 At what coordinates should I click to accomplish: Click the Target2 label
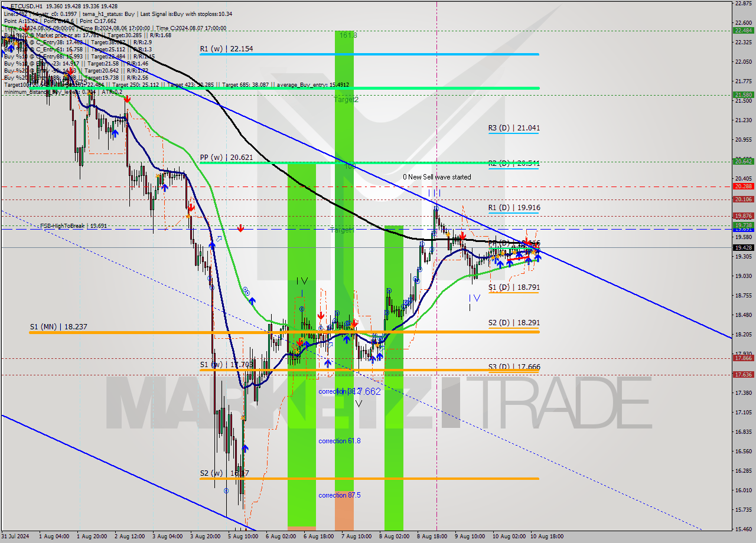tap(346, 100)
